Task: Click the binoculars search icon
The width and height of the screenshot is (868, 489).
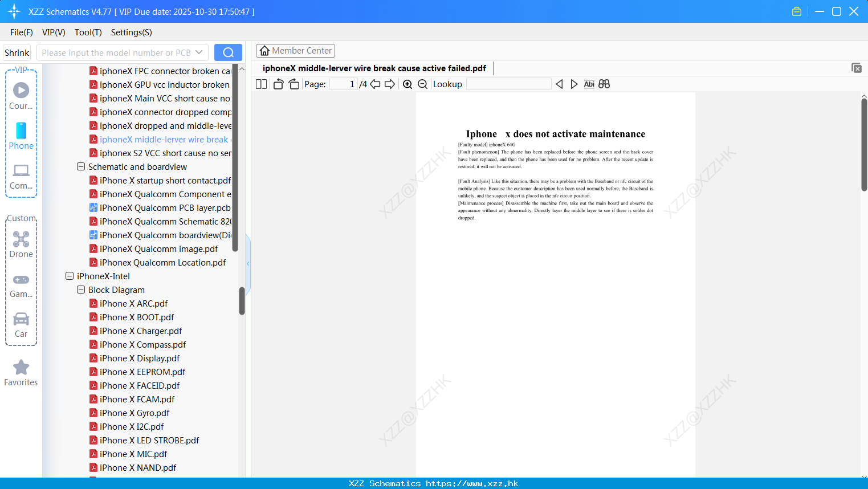Action: 604,84
